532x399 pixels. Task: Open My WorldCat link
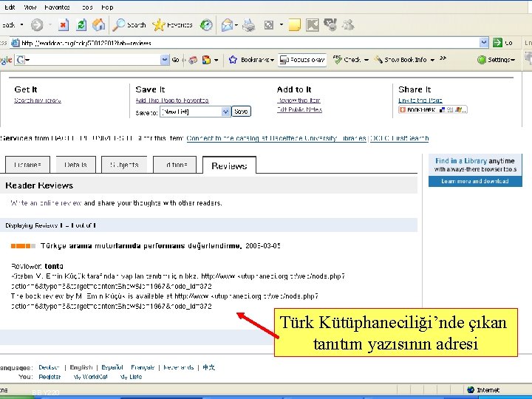click(90, 377)
